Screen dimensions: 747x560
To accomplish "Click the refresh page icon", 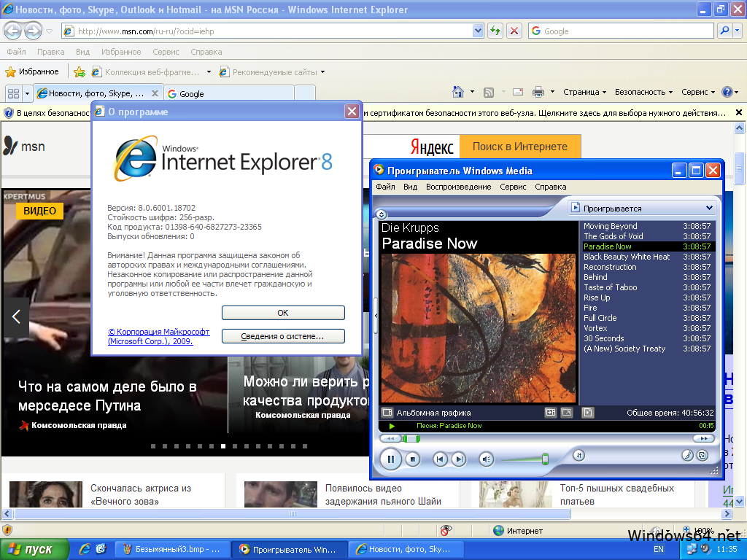I will 495,31.
